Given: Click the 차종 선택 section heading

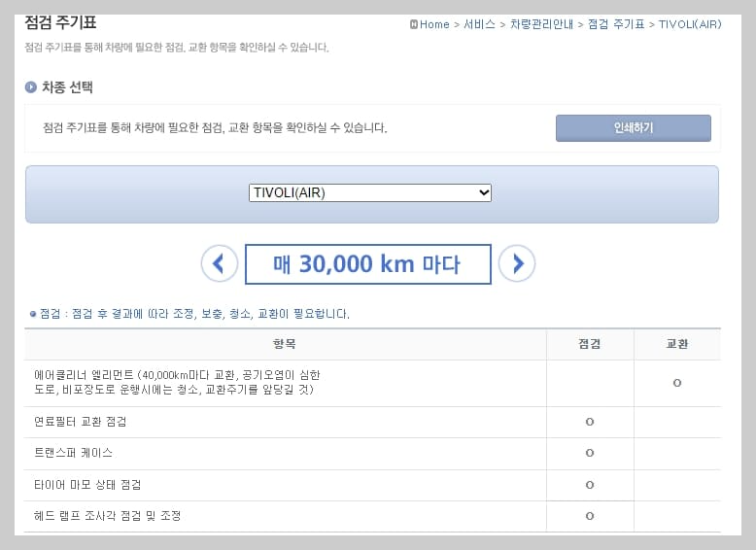Looking at the screenshot, I should (x=67, y=87).
